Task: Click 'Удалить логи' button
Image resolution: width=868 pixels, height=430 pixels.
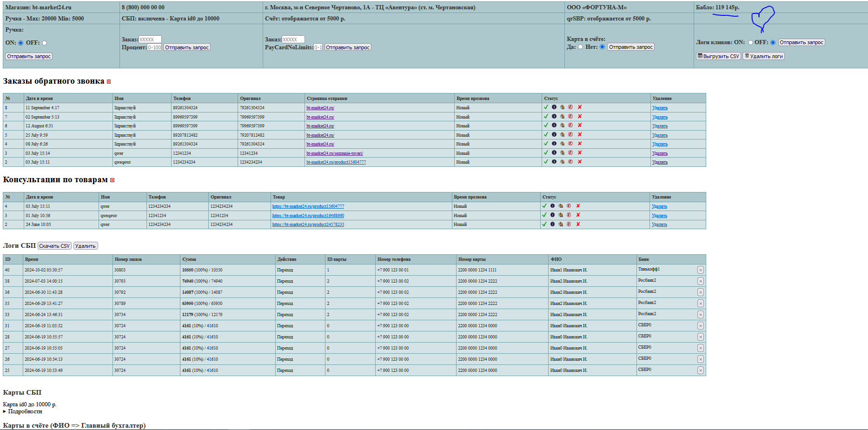Action: click(x=763, y=56)
